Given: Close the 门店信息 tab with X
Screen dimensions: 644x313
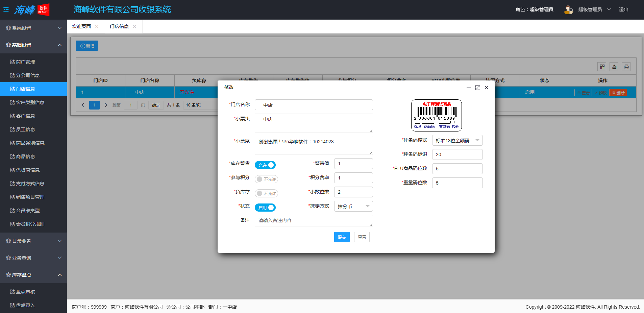Looking at the screenshot, I should tap(134, 27).
